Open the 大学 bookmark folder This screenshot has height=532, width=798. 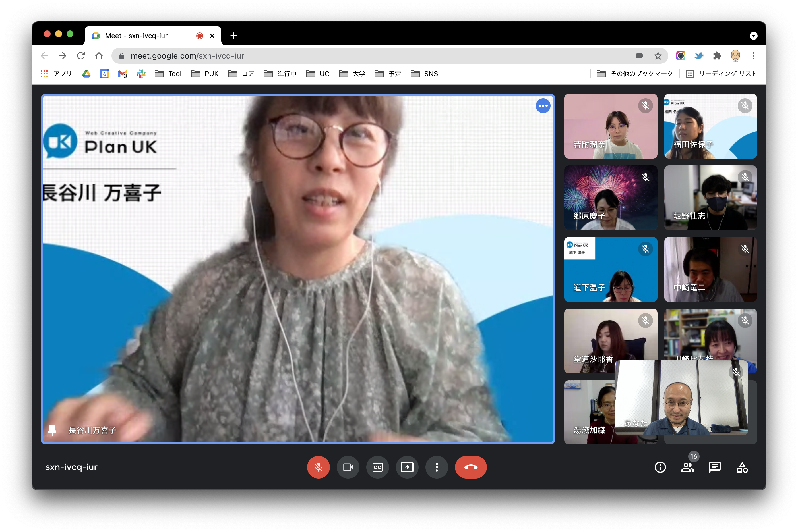(x=352, y=74)
